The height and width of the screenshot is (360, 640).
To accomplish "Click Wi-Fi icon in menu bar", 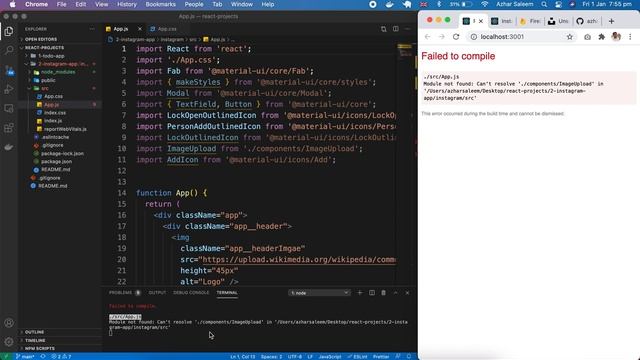I will [484, 4].
